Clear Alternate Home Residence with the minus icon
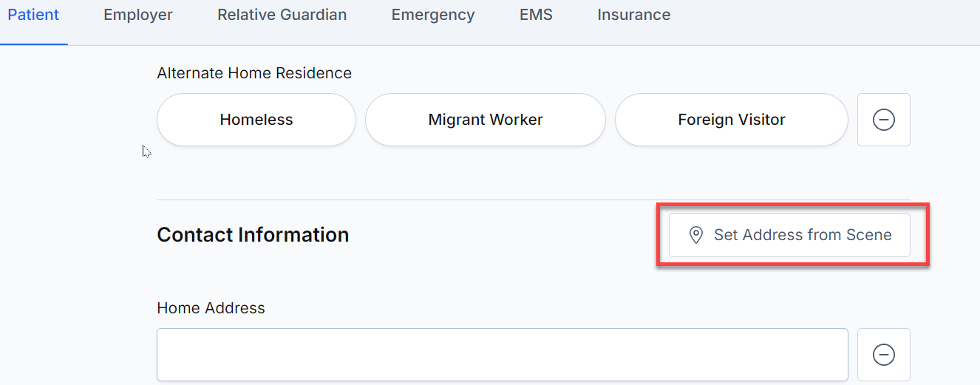The height and width of the screenshot is (385, 980). tap(883, 120)
